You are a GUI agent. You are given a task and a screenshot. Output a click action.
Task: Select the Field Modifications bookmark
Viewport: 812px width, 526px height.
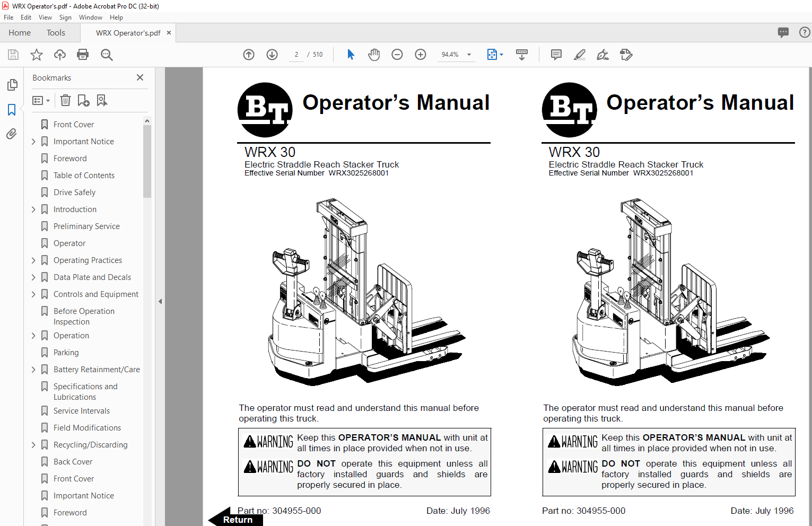tap(87, 428)
